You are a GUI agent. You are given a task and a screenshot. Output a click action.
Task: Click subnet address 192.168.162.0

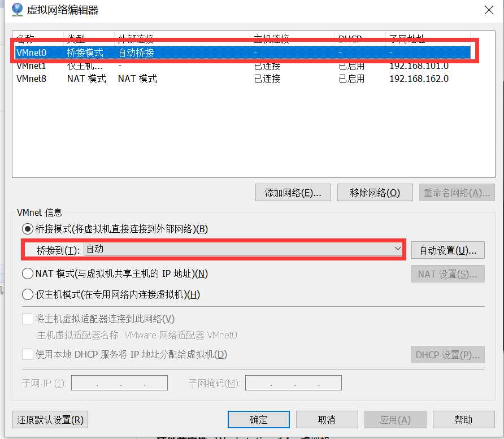pos(419,79)
